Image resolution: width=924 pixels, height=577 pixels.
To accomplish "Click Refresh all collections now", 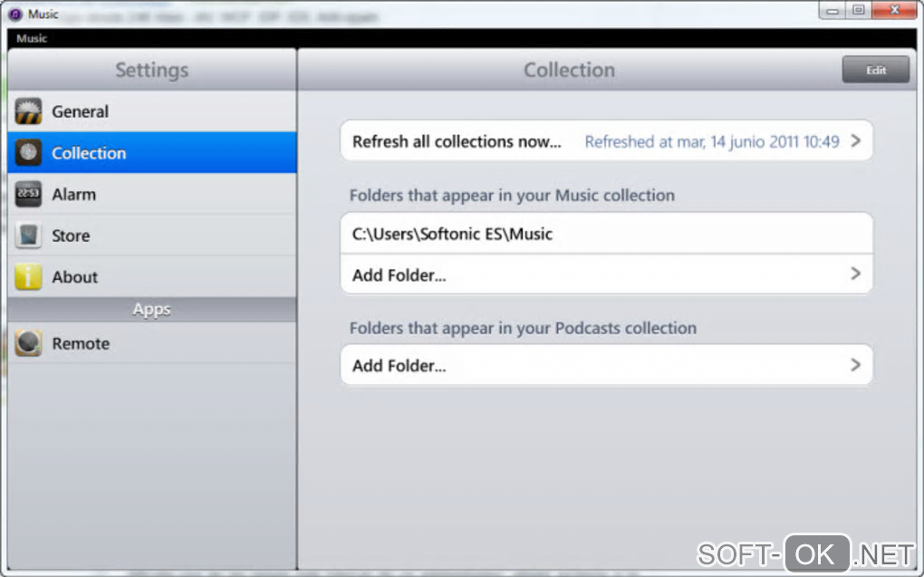I will pyautogui.click(x=606, y=141).
